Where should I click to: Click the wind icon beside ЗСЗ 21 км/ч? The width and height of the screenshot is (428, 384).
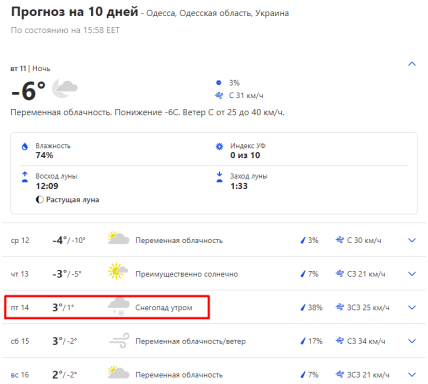tap(340, 374)
